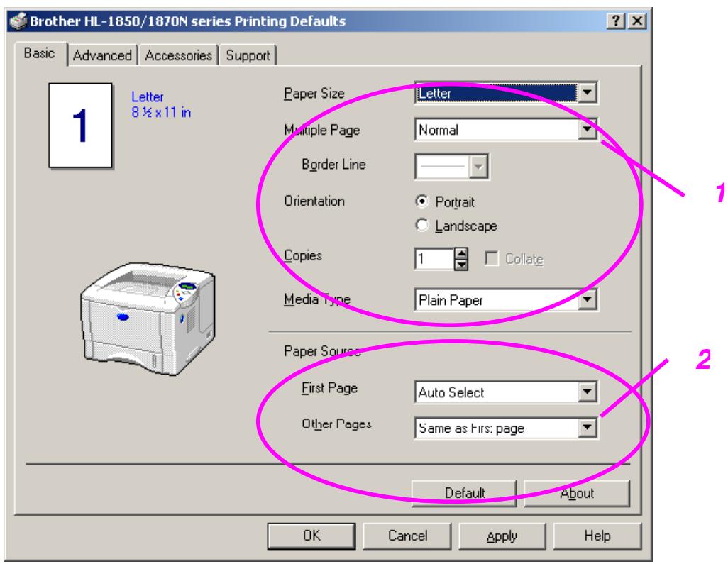Open the Advanced tab
The height and width of the screenshot is (564, 728).
(x=103, y=56)
